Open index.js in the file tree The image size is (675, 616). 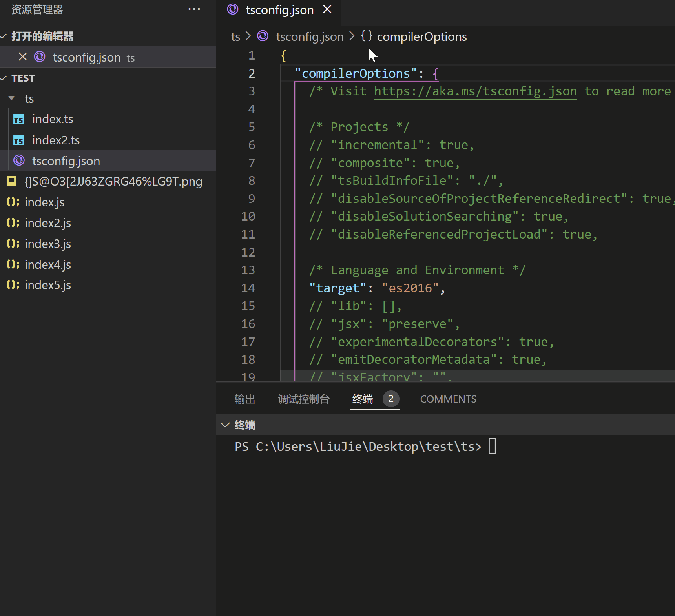click(108, 202)
